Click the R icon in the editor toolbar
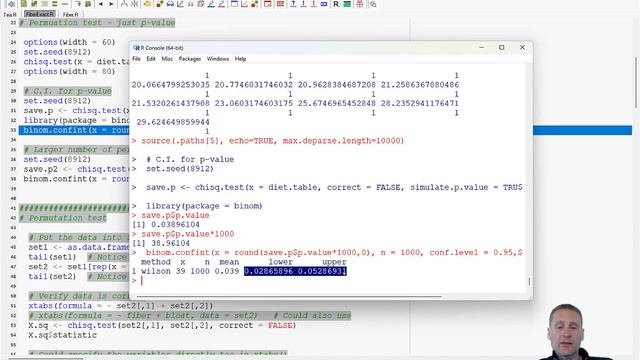Viewport: 640px width, 360px height. tap(336, 4)
